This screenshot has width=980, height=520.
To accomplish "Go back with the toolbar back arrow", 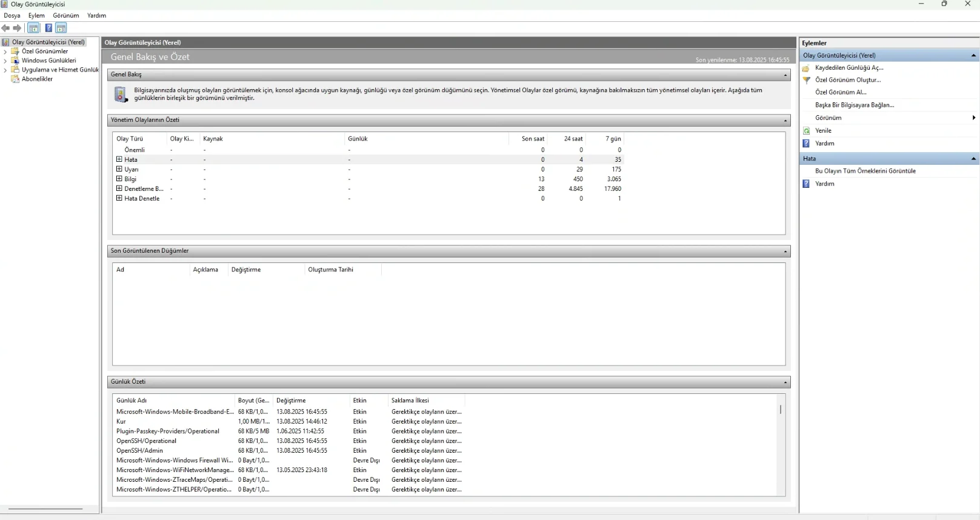I will coord(5,28).
